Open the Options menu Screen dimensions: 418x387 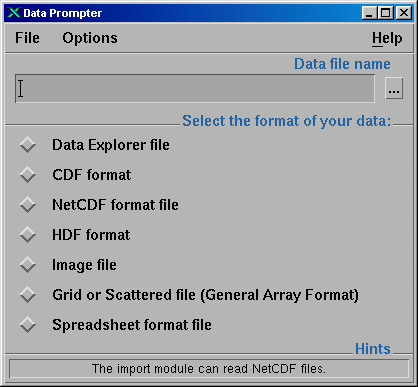coord(90,38)
